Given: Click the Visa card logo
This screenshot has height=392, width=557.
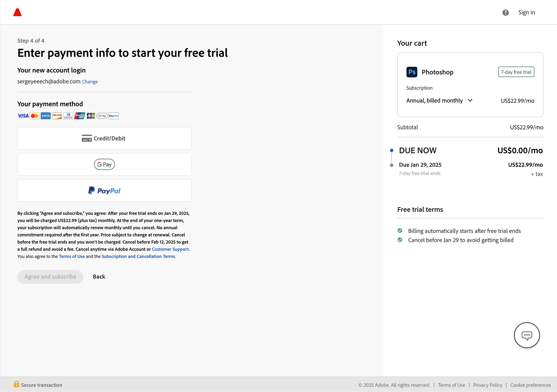Looking at the screenshot, I should 23,116.
